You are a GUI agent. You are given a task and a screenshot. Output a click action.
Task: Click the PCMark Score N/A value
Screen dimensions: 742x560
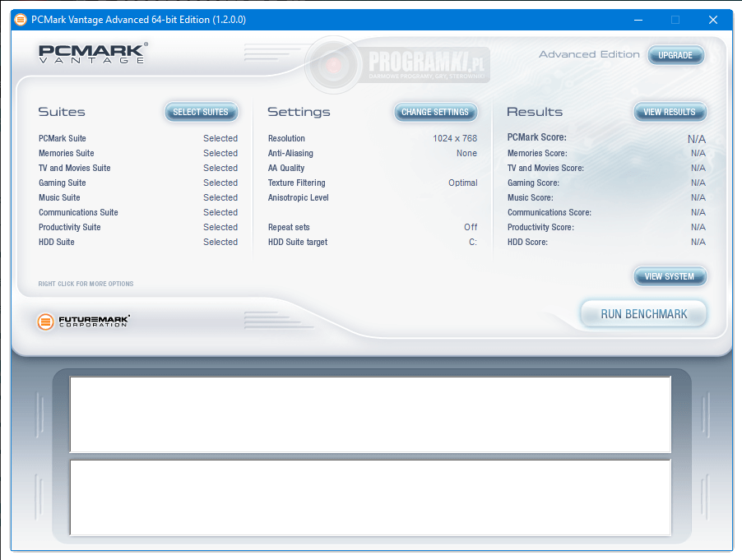[x=696, y=139]
